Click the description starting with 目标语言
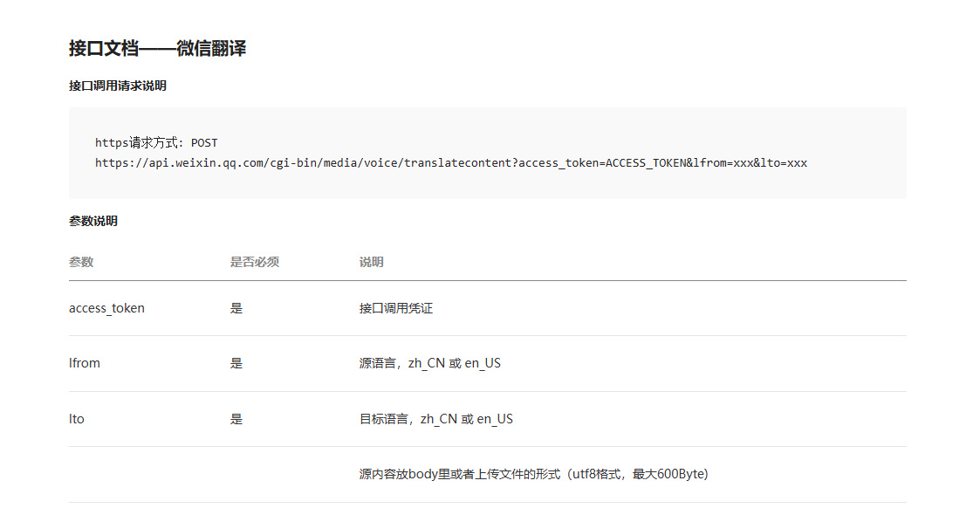Image resolution: width=980 pixels, height=515 pixels. click(x=436, y=419)
